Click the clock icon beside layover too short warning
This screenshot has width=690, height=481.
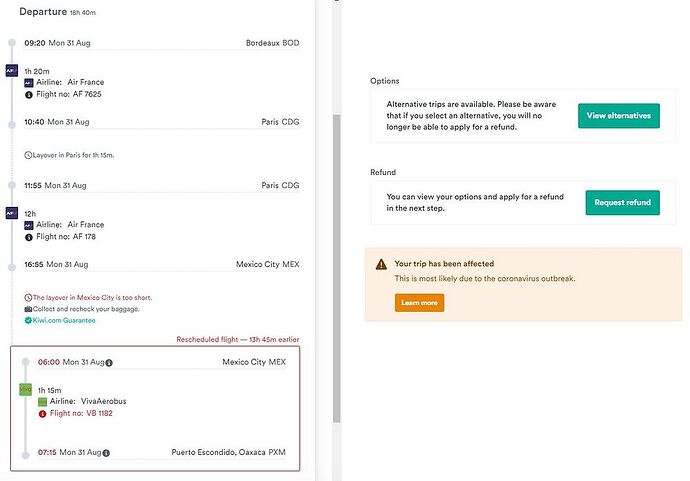[28, 297]
